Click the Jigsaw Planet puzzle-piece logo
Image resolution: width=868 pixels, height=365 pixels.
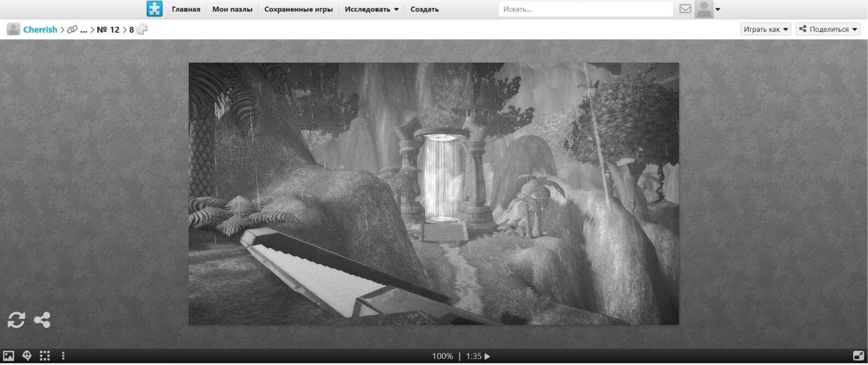(154, 9)
